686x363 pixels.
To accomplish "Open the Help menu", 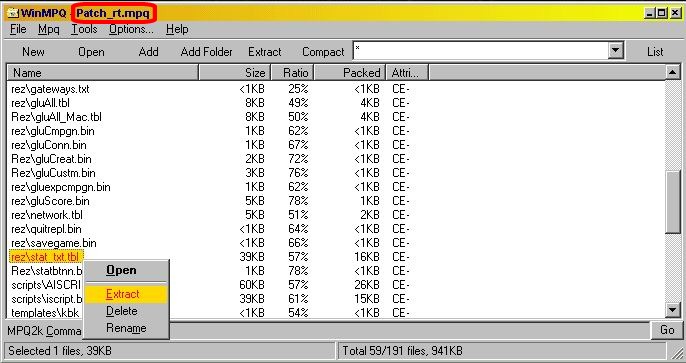I will (177, 29).
